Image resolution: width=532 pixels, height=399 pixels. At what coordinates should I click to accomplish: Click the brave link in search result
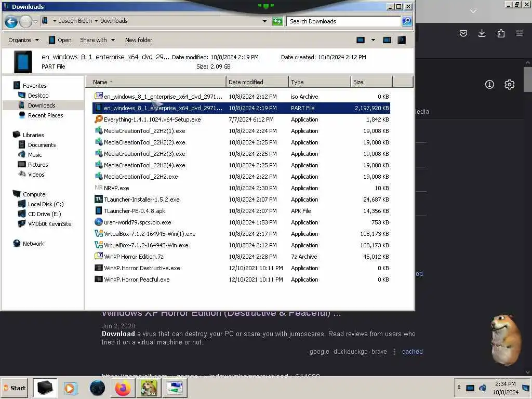(379, 352)
